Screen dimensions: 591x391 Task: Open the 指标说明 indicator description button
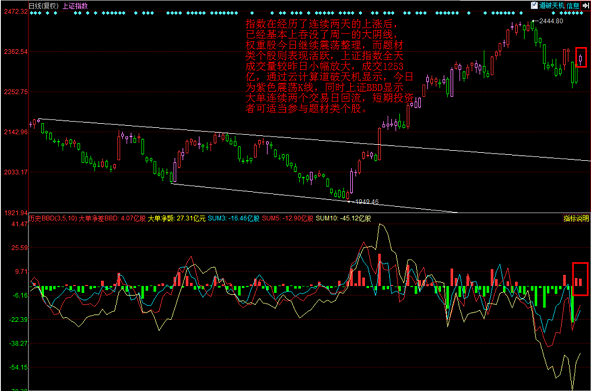click(576, 218)
